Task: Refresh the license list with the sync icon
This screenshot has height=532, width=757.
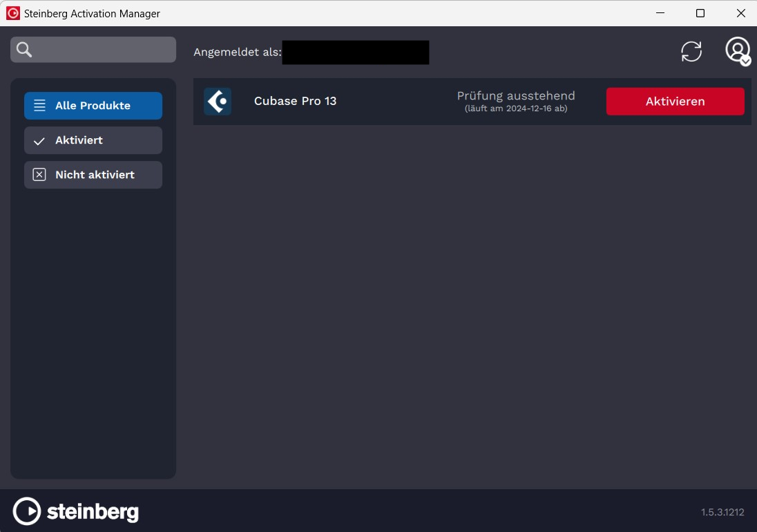Action: tap(691, 51)
